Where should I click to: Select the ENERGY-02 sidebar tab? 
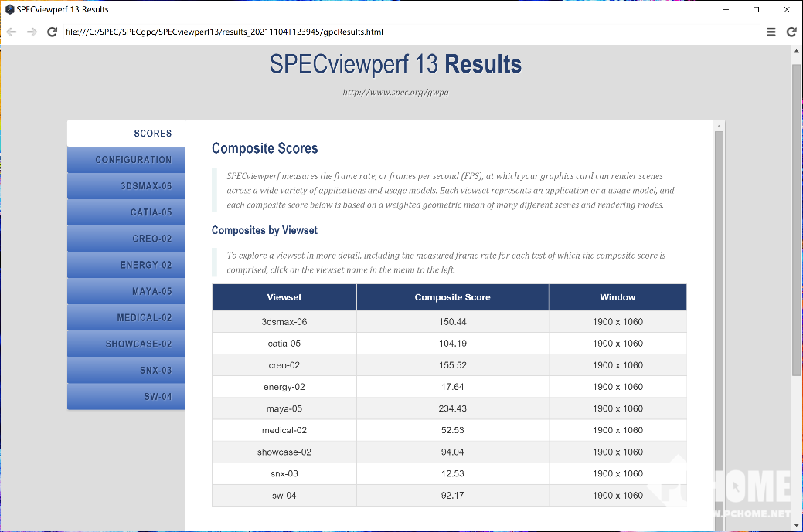point(126,265)
